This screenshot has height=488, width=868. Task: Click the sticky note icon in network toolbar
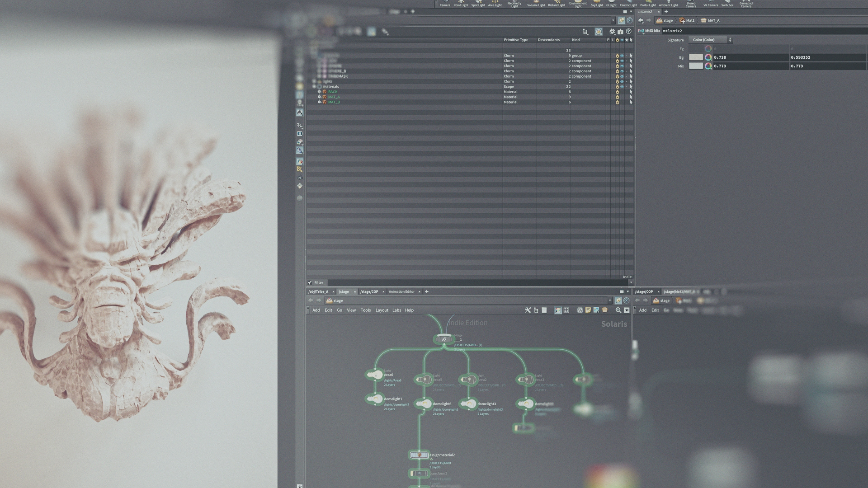[588, 310]
